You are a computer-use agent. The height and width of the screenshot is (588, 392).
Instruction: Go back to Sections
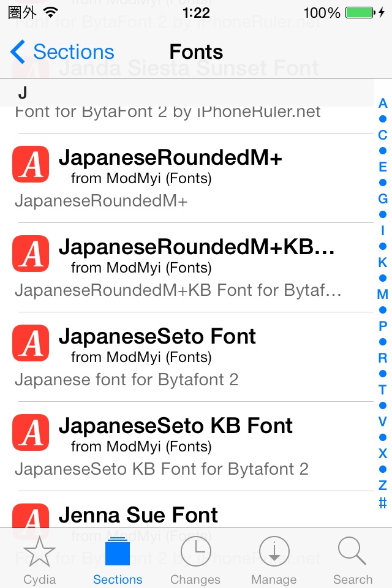tap(62, 51)
